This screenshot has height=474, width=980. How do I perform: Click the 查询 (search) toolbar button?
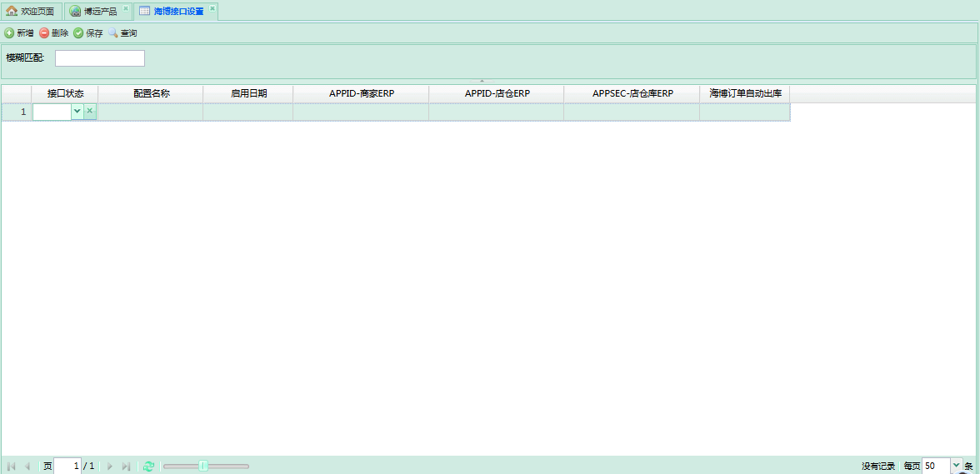[x=122, y=33]
